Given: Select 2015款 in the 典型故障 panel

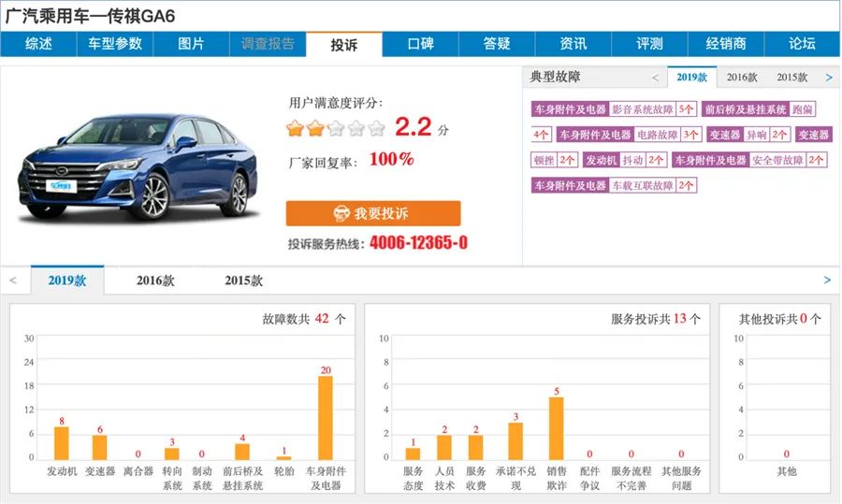Looking at the screenshot, I should (x=791, y=78).
